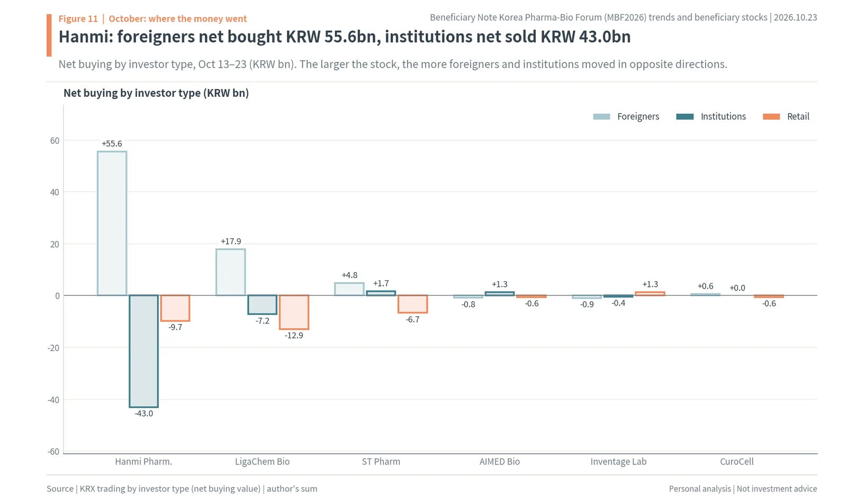The width and height of the screenshot is (847, 504).
Task: Toggle the Foreigners legend label
Action: coord(638,116)
